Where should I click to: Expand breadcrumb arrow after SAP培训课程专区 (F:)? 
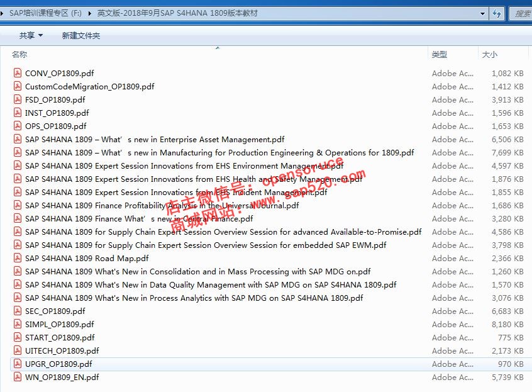point(89,14)
